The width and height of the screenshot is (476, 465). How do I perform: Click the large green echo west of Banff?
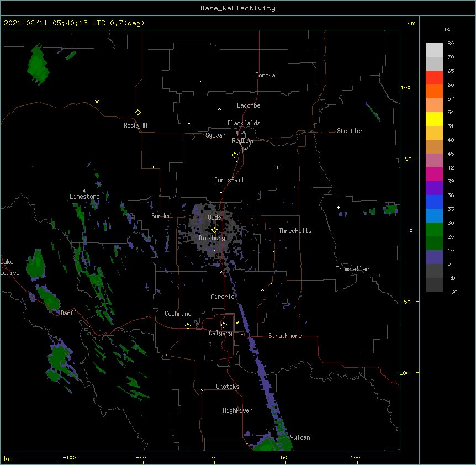point(49,299)
